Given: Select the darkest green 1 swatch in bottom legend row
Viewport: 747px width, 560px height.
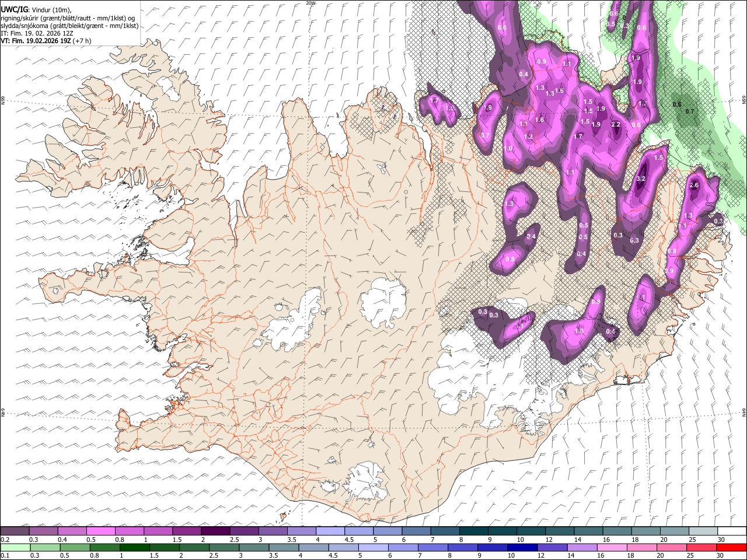Looking at the screenshot, I should click(x=134, y=548).
